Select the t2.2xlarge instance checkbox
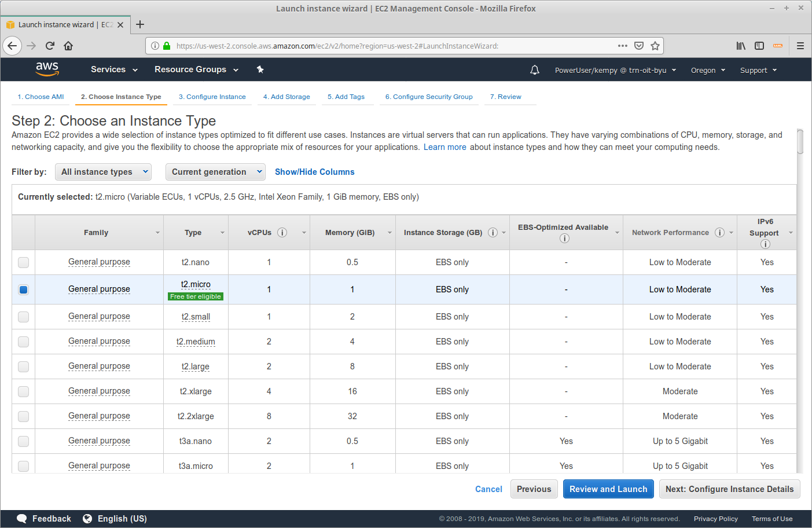The image size is (812, 528). (x=23, y=416)
